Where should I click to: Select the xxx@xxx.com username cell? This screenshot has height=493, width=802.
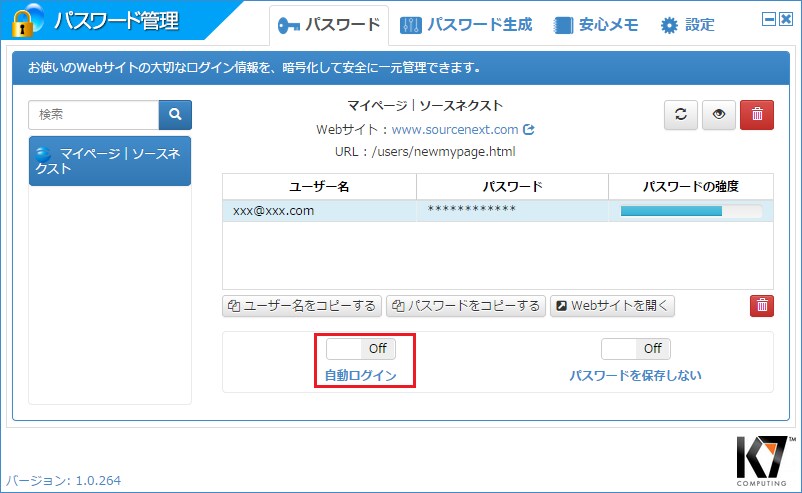tap(320, 211)
